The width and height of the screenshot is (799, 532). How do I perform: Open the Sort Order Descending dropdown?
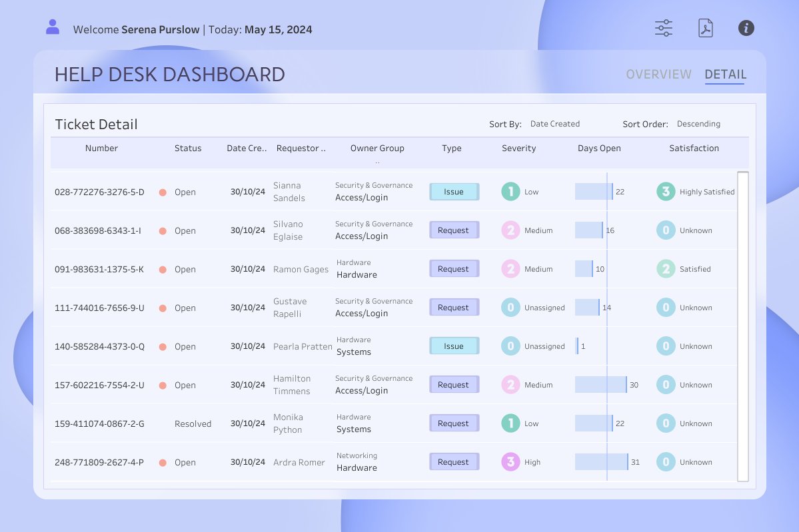pyautogui.click(x=698, y=124)
